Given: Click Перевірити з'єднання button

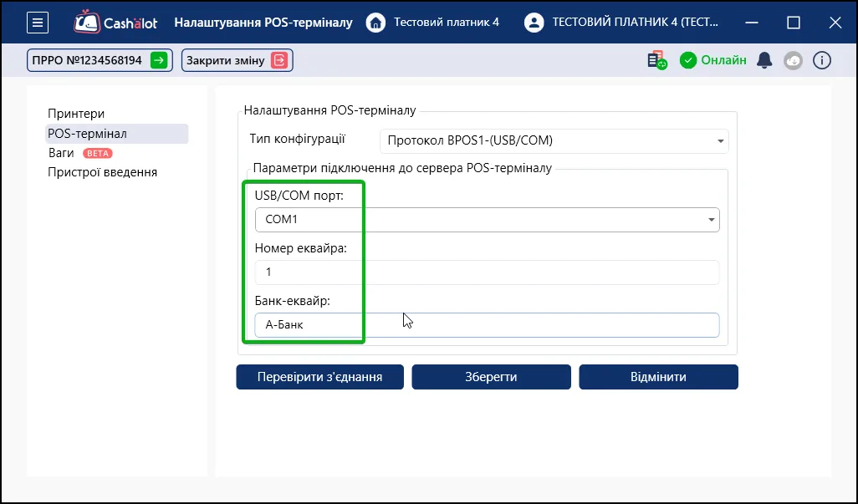Looking at the screenshot, I should pyautogui.click(x=320, y=377).
